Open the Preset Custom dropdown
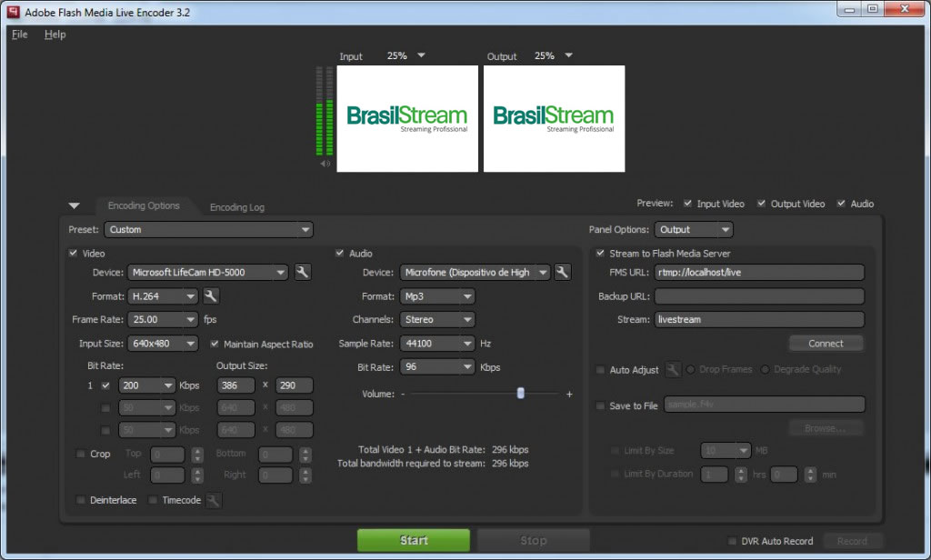The image size is (931, 560). point(208,229)
